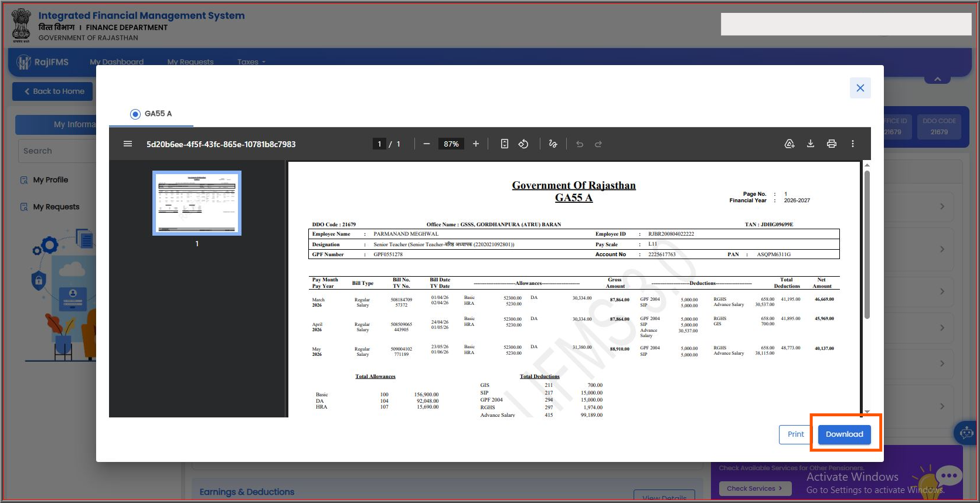
Task: Download PDF from viewer toolbar icon
Action: click(x=811, y=144)
